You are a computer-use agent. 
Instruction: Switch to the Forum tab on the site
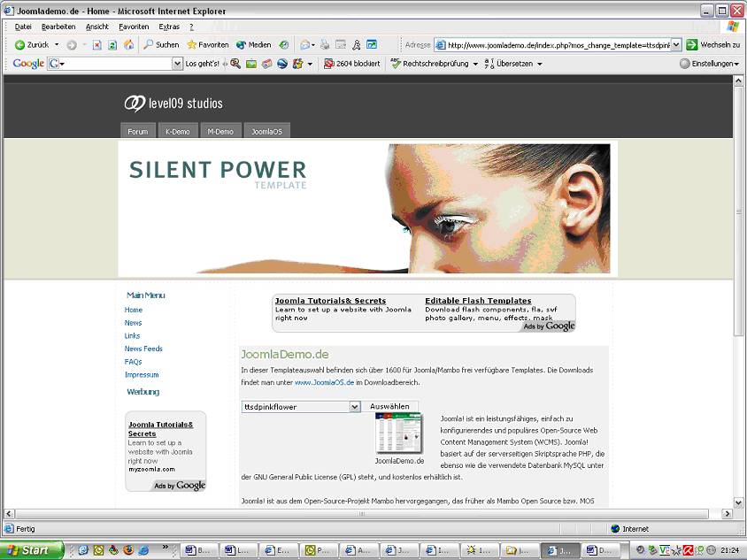(x=138, y=131)
